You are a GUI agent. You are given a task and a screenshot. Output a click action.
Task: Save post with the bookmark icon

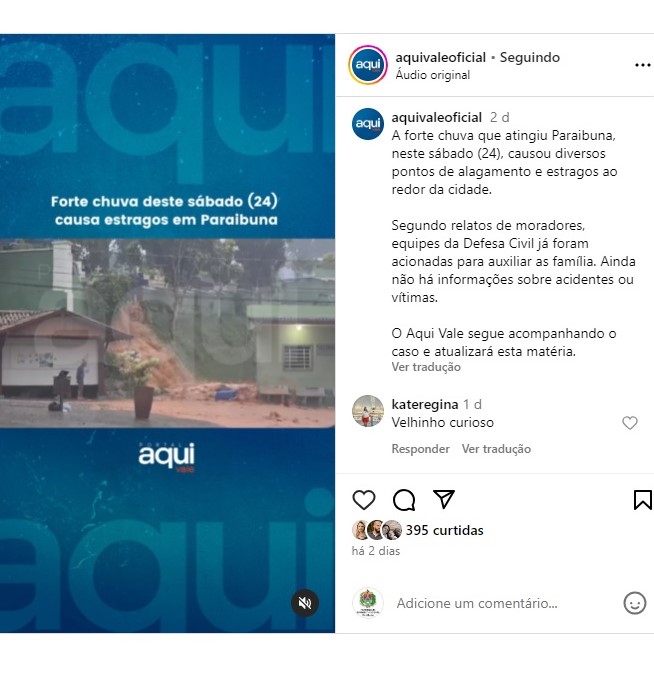pos(642,500)
